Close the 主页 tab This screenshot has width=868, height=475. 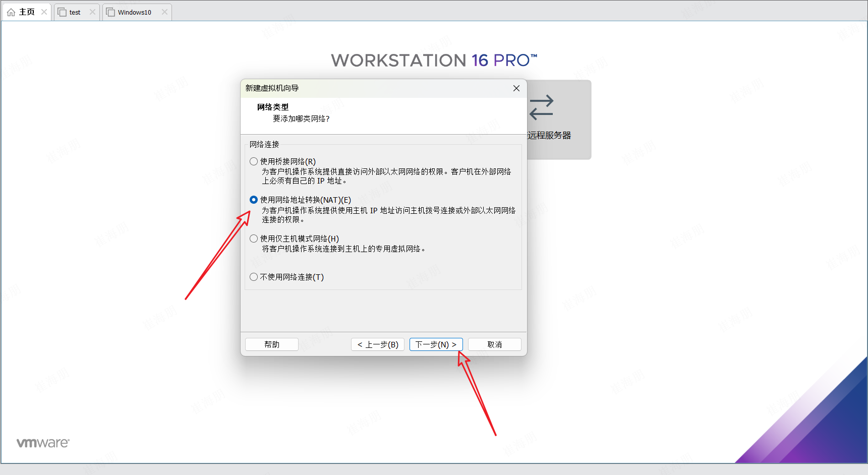(x=44, y=12)
